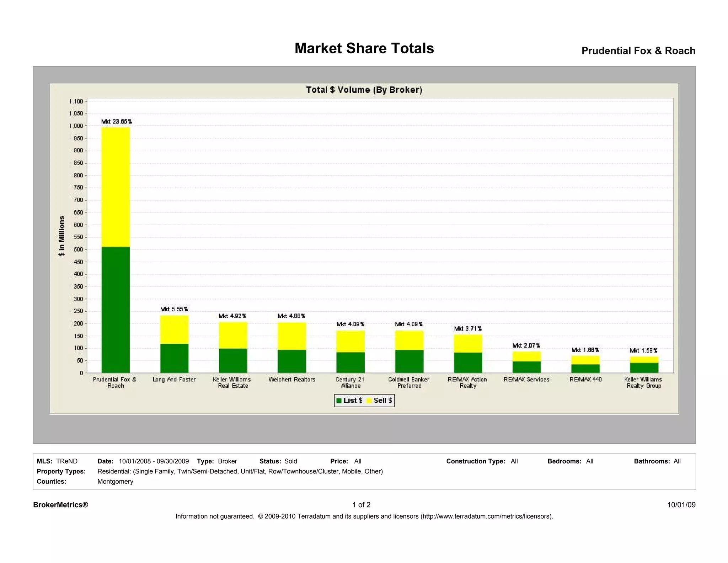
Task: Click the Mkt 23.65% label
Action: [116, 122]
